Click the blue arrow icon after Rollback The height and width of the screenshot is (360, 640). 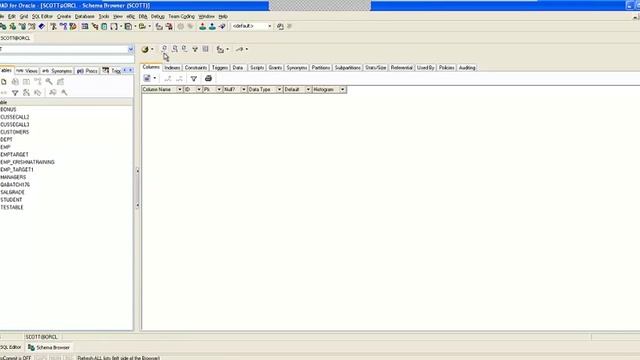[222, 26]
